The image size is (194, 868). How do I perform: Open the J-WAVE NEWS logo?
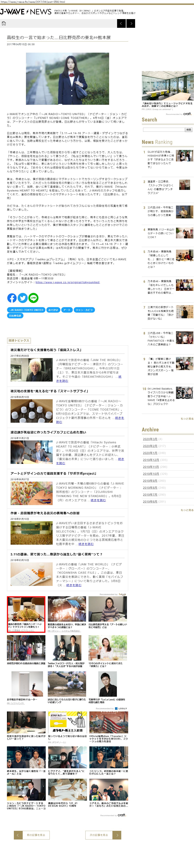tap(26, 12)
